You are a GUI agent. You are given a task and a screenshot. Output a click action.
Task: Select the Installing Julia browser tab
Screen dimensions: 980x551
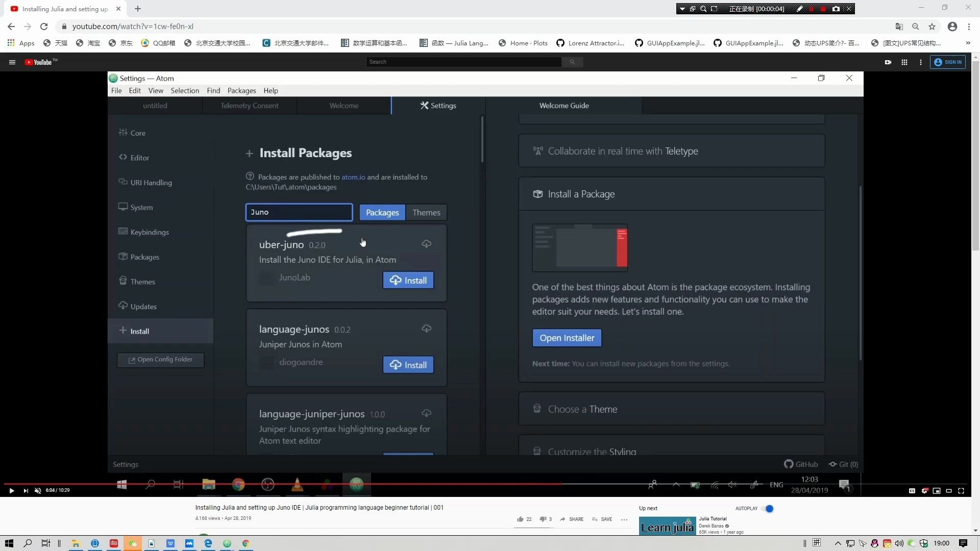coord(61,9)
